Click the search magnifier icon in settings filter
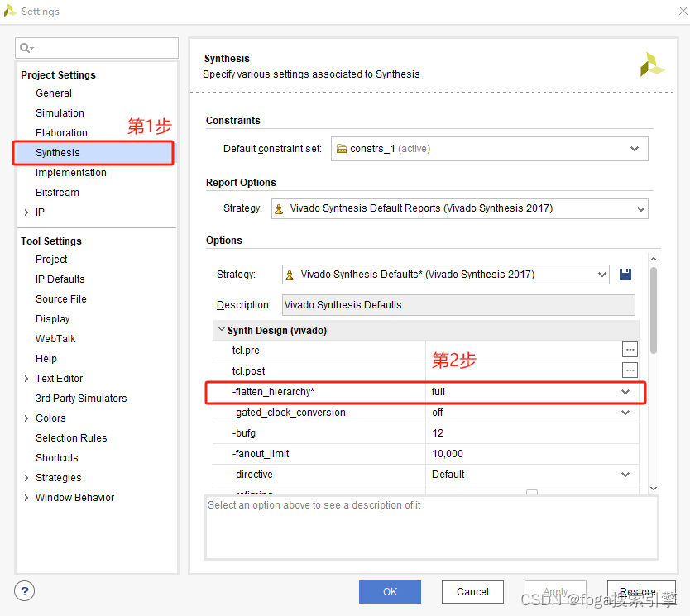Screen dimensions: 690x616 tap(26, 47)
